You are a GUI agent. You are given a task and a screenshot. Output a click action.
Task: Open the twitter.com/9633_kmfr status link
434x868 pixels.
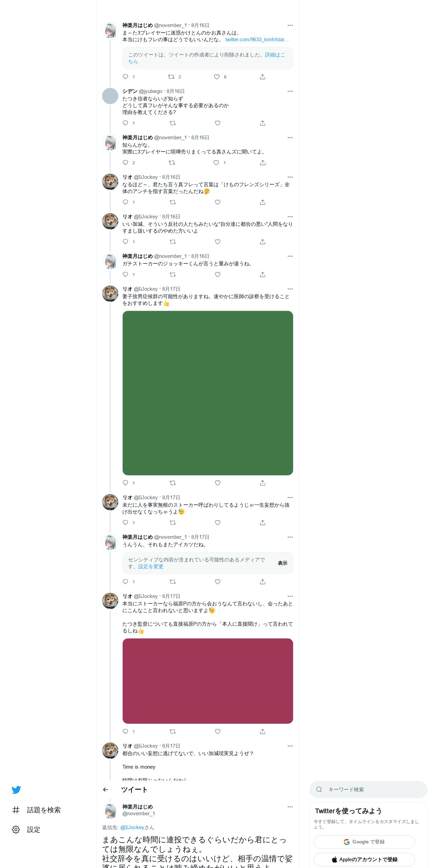click(x=257, y=40)
